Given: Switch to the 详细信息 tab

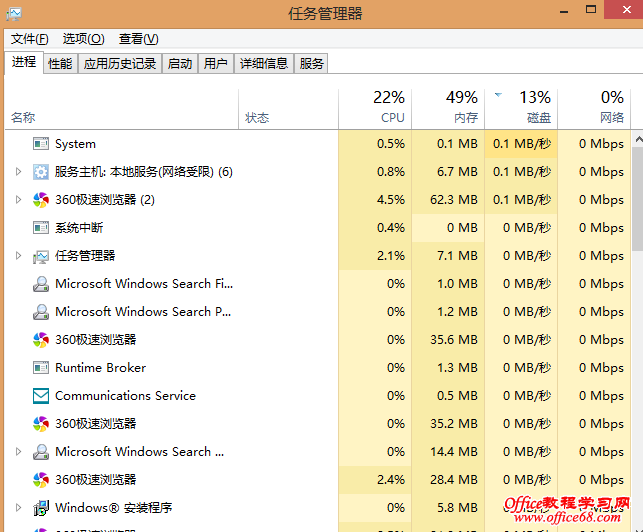Looking at the screenshot, I should pyautogui.click(x=264, y=64).
